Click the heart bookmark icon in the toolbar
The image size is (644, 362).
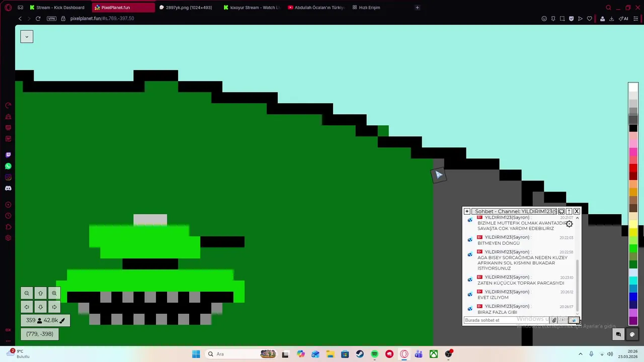coord(589,19)
